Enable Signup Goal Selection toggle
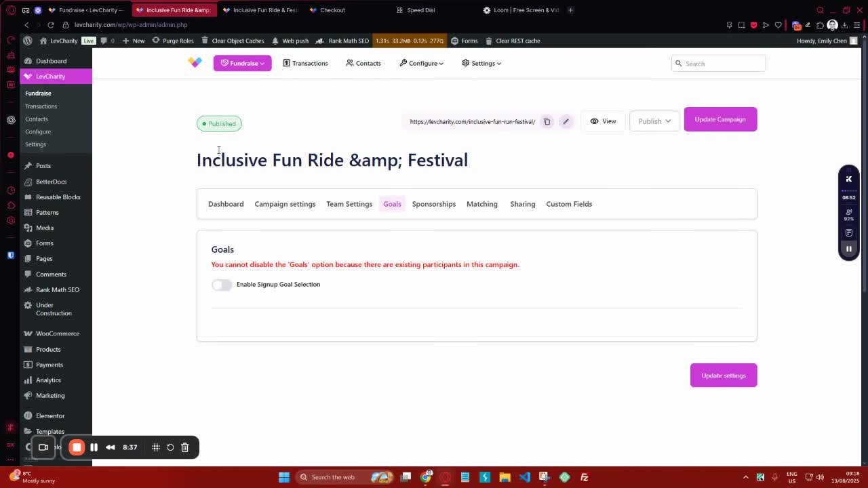The width and height of the screenshot is (868, 488). 221,285
